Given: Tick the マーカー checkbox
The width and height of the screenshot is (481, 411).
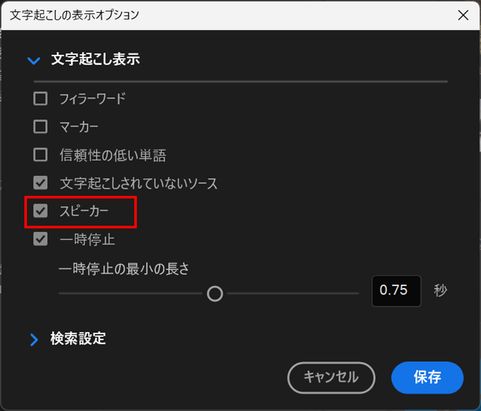Looking at the screenshot, I should (x=40, y=127).
